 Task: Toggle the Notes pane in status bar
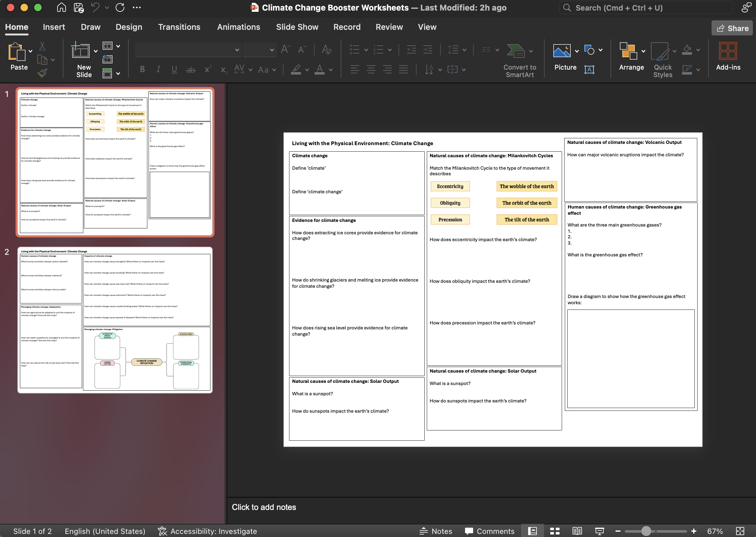436,531
